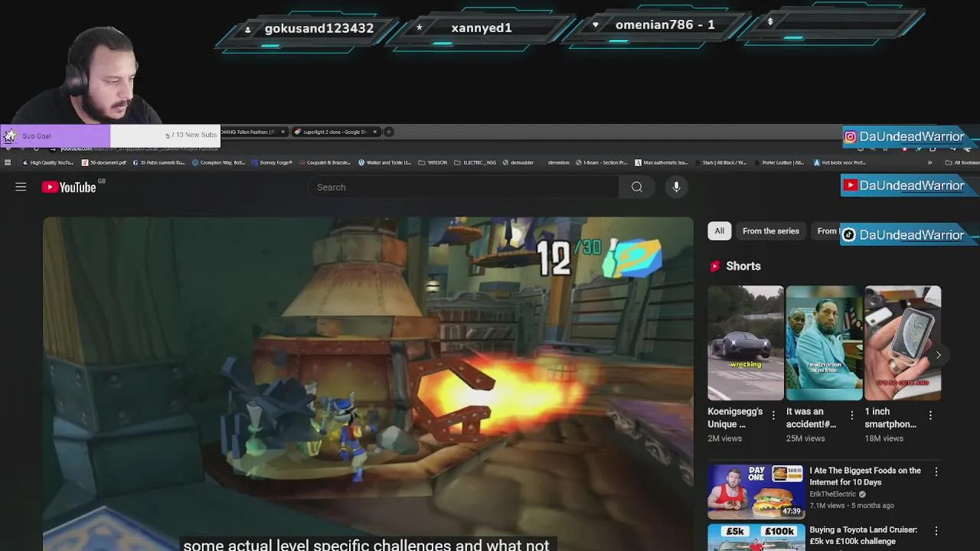The width and height of the screenshot is (980, 551).
Task: Click ErikTheElectric channel name
Action: pyautogui.click(x=833, y=494)
